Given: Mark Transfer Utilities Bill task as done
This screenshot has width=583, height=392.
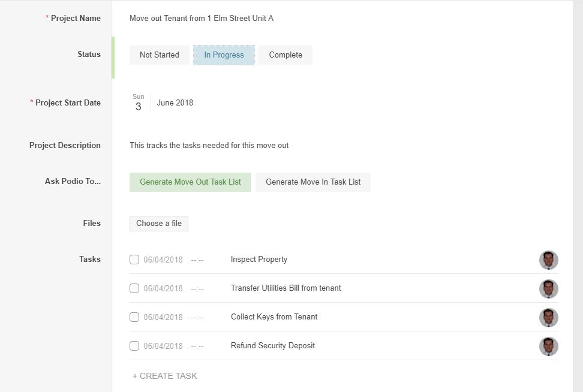Looking at the screenshot, I should (x=134, y=288).
